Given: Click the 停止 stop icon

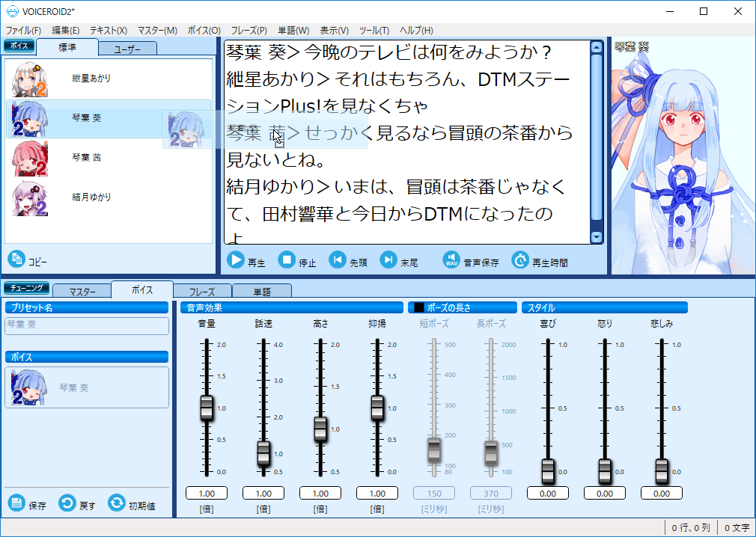Looking at the screenshot, I should tap(287, 260).
